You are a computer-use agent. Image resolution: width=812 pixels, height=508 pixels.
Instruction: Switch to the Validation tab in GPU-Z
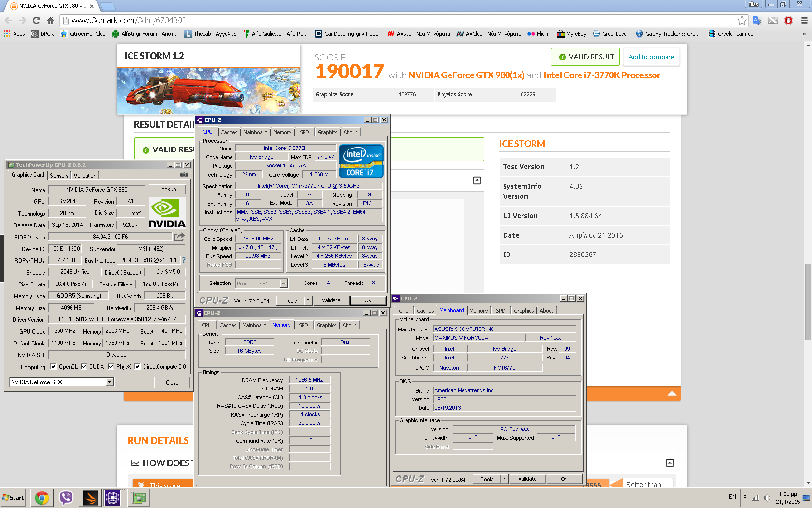tap(85, 176)
